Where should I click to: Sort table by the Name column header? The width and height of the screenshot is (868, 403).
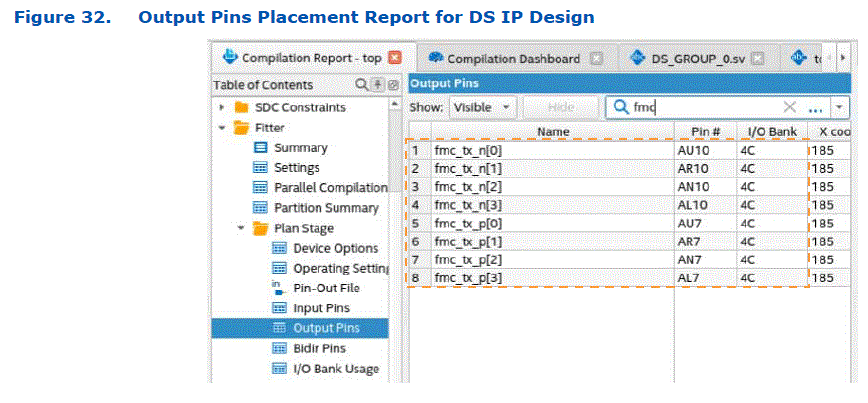tap(552, 132)
